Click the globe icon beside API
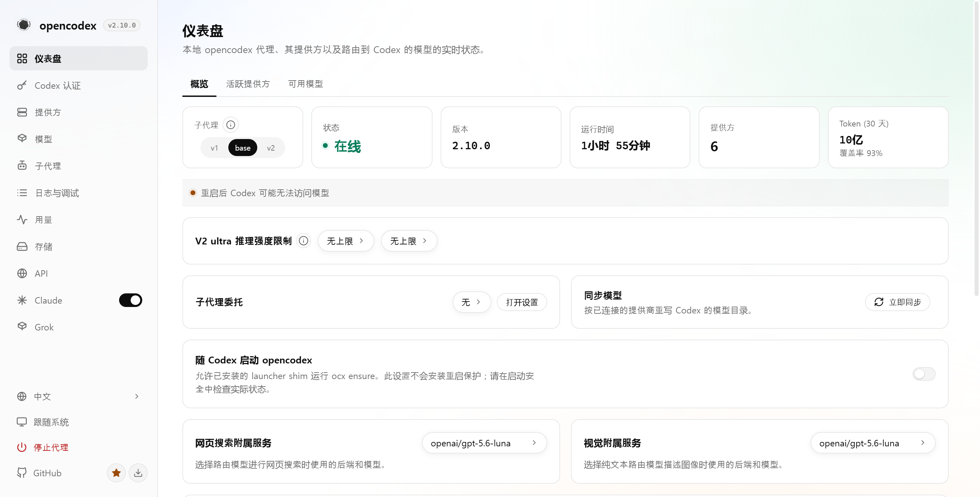Screen dimensions: 980x497 tap(22, 273)
